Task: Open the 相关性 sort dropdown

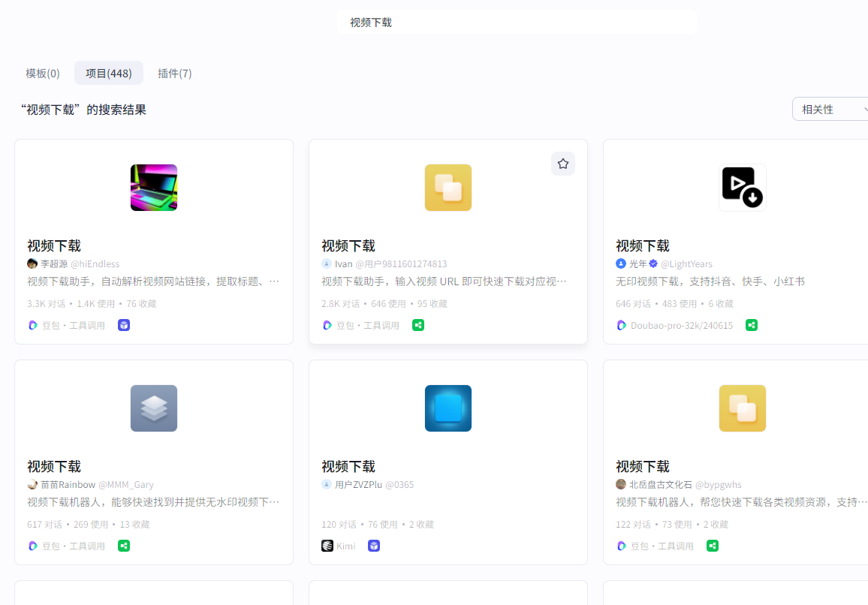Action: tap(830, 109)
